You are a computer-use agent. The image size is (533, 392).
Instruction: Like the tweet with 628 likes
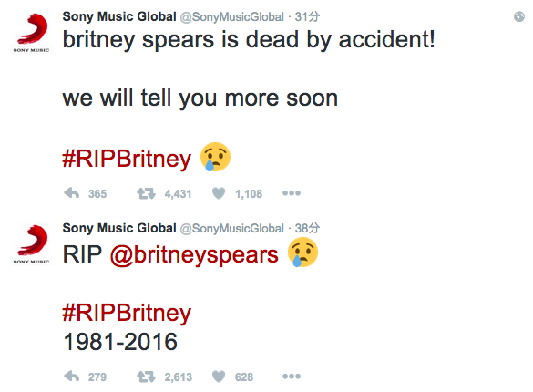219,377
